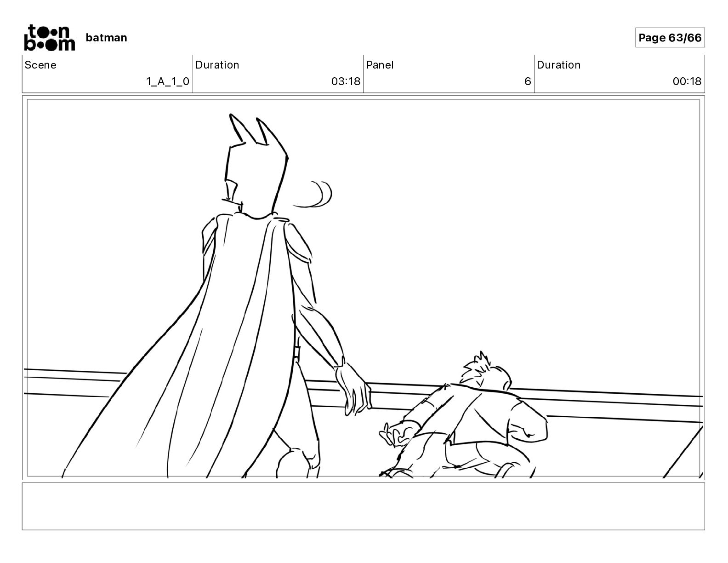Click the 'Panel' header label
This screenshot has width=728, height=563.
(x=380, y=65)
